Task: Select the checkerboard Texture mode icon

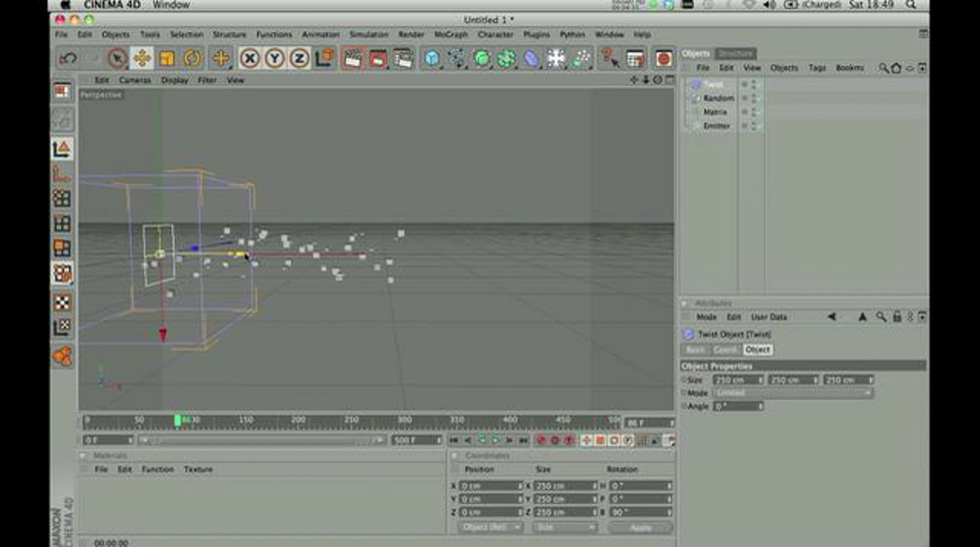Action: pos(62,302)
